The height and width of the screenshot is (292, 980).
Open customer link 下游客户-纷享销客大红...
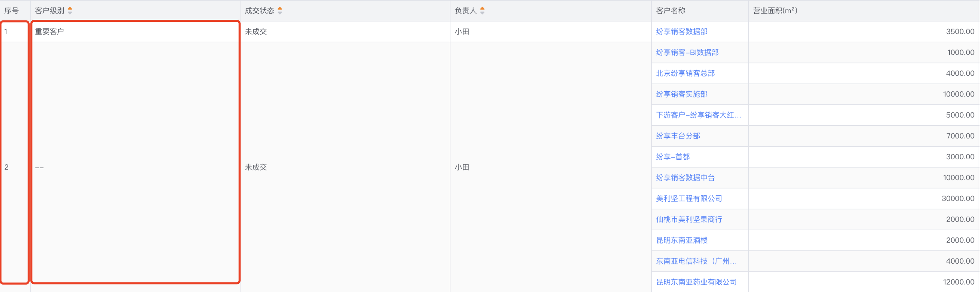pyautogui.click(x=698, y=115)
